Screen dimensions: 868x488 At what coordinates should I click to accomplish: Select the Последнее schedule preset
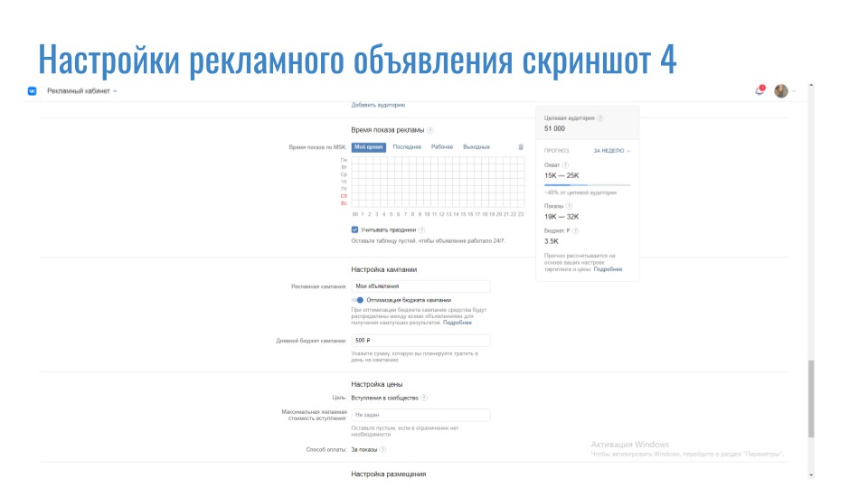407,147
